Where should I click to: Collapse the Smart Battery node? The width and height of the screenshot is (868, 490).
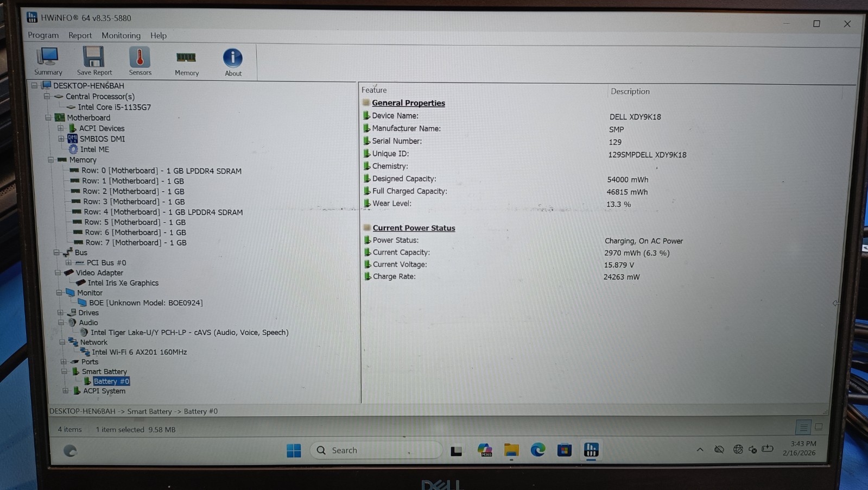click(x=64, y=371)
